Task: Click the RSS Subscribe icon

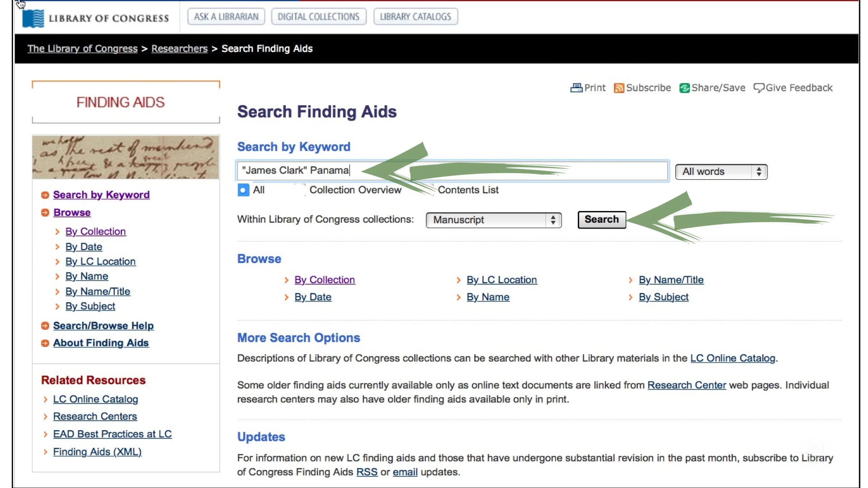Action: pyautogui.click(x=619, y=88)
